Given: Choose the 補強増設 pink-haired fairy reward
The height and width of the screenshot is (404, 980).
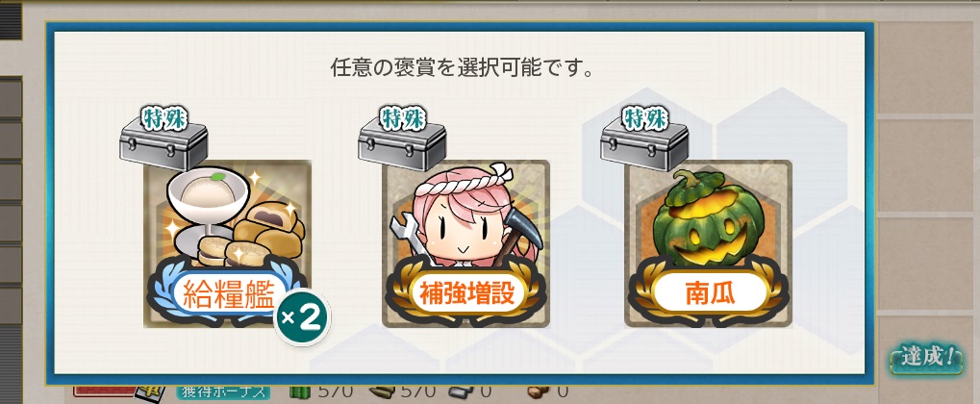Looking at the screenshot, I should 466,244.
